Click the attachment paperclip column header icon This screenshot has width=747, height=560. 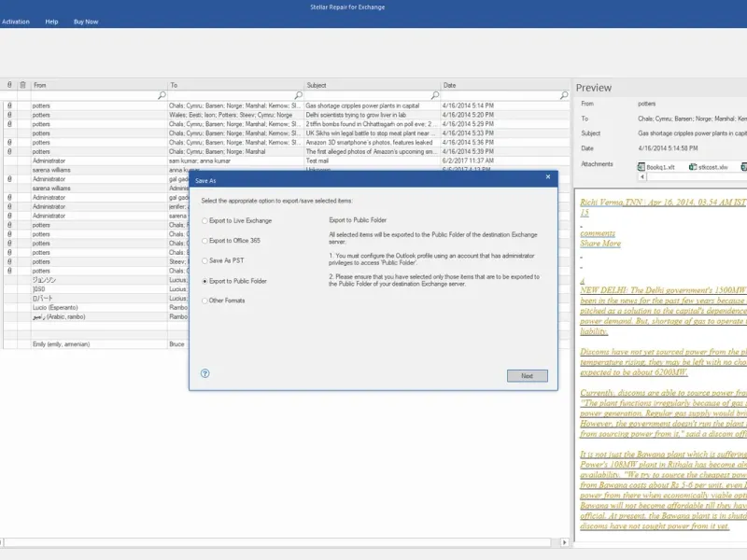coord(9,85)
